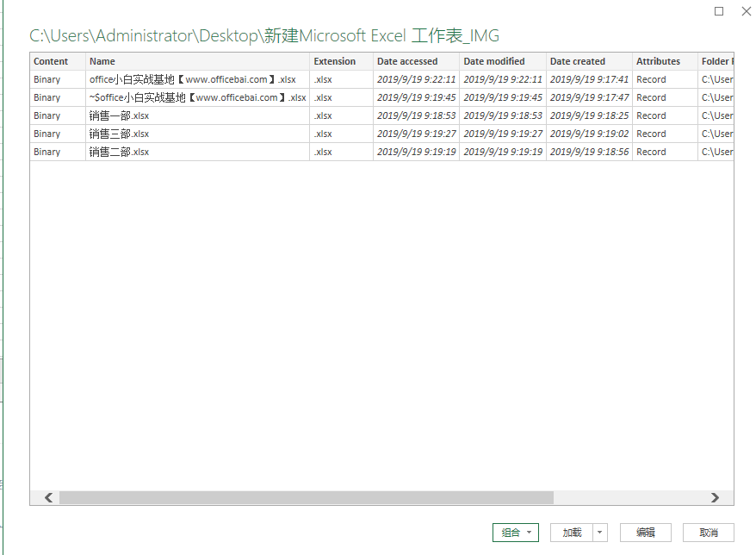The height and width of the screenshot is (555, 756).
Task: Click the 编辑 edit button
Action: 646,533
